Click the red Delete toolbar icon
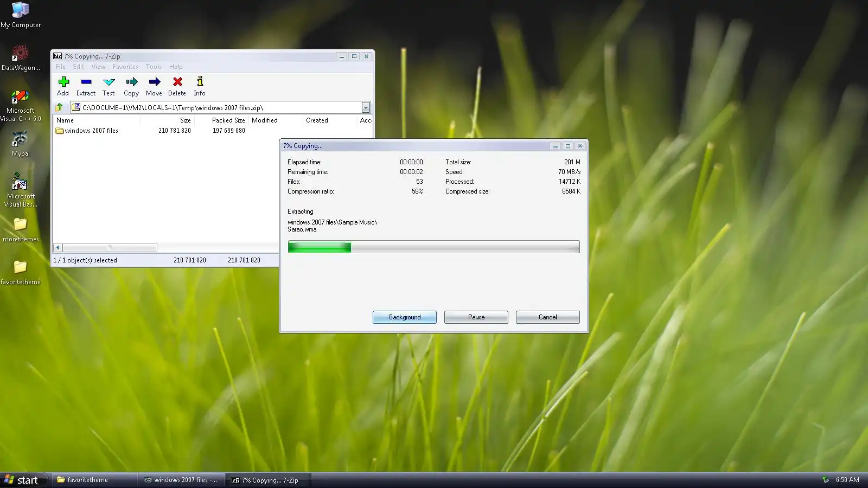Image resolution: width=868 pixels, height=488 pixels. point(177,82)
